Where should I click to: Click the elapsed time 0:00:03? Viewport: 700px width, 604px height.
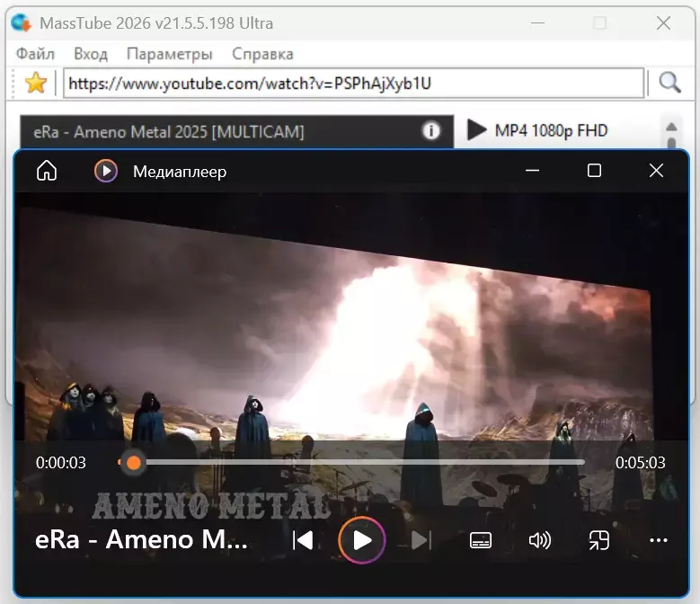coord(61,463)
